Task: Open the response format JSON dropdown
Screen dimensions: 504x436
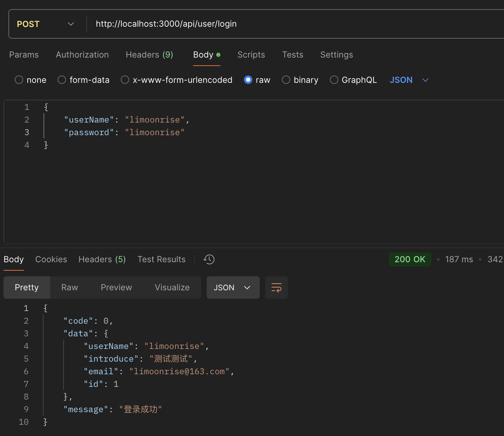Action: tap(233, 288)
